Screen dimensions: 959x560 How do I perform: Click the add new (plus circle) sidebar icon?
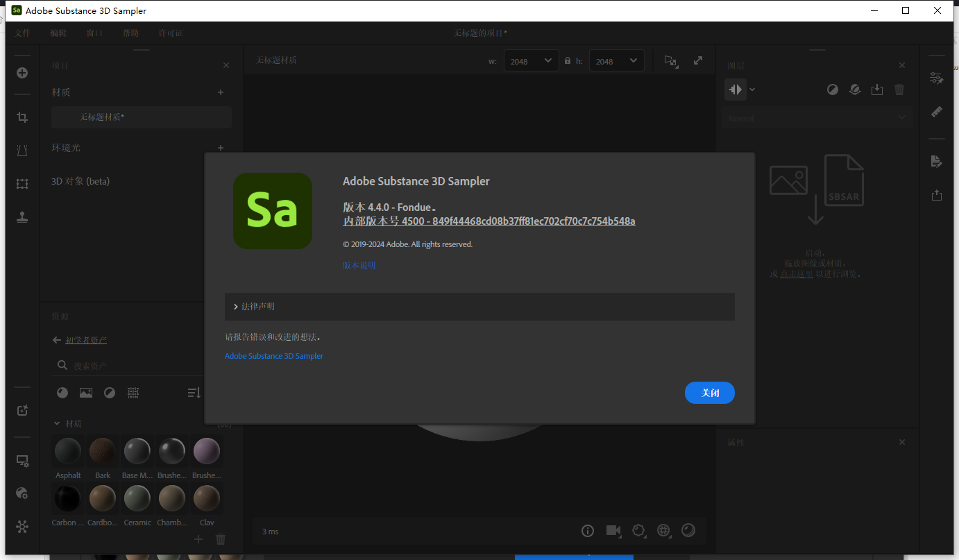click(22, 73)
